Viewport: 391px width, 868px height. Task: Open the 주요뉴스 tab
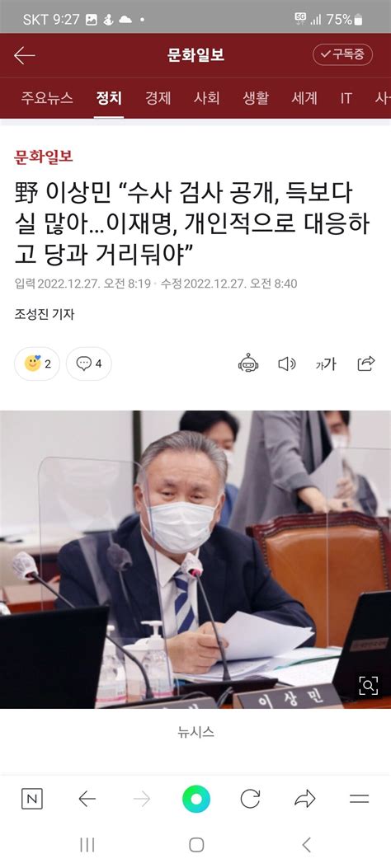46,99
